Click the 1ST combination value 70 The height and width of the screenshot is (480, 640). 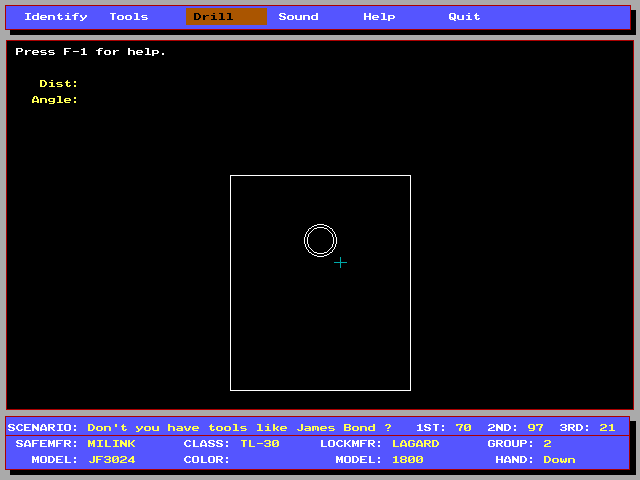[463, 428]
